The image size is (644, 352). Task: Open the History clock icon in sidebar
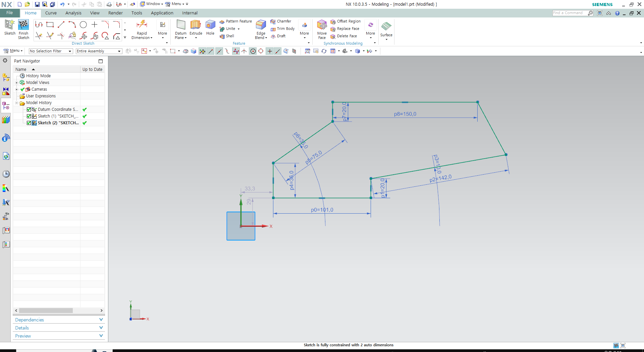[x=6, y=174]
